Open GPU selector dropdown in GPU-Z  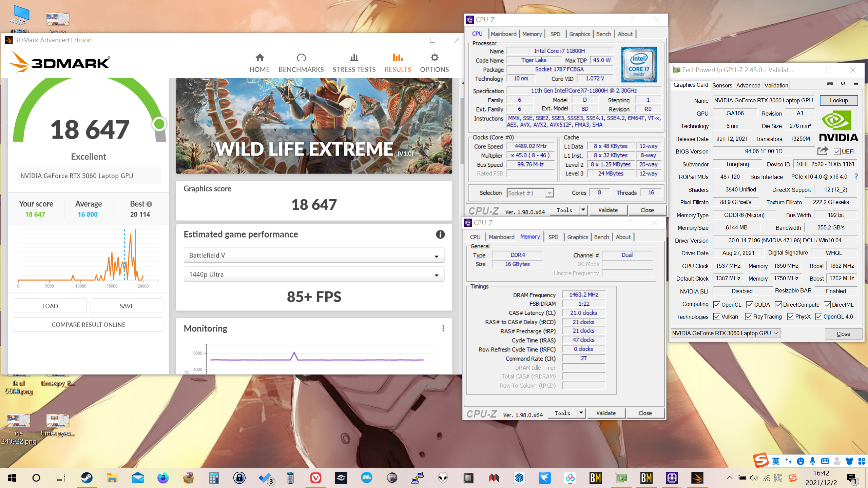pyautogui.click(x=726, y=333)
